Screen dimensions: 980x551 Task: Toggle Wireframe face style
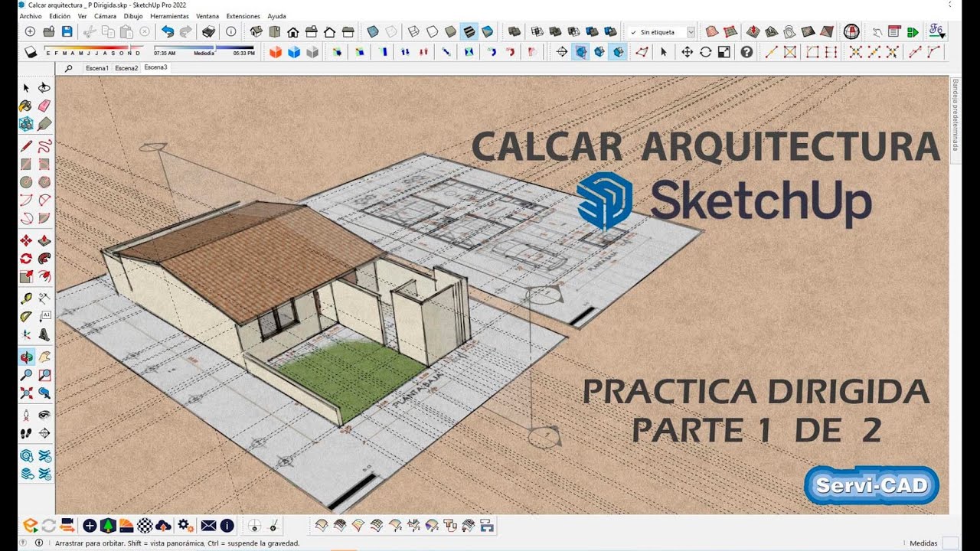[x=414, y=31]
